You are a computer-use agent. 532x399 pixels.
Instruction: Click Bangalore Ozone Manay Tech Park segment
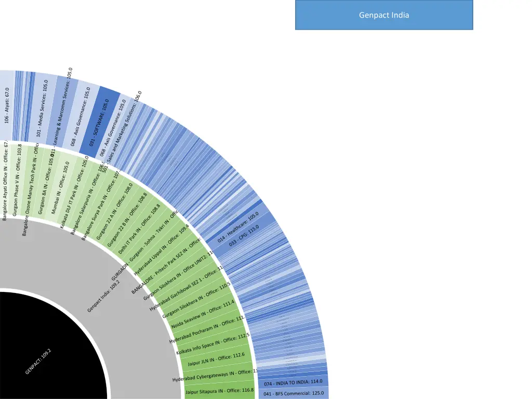tap(31, 189)
